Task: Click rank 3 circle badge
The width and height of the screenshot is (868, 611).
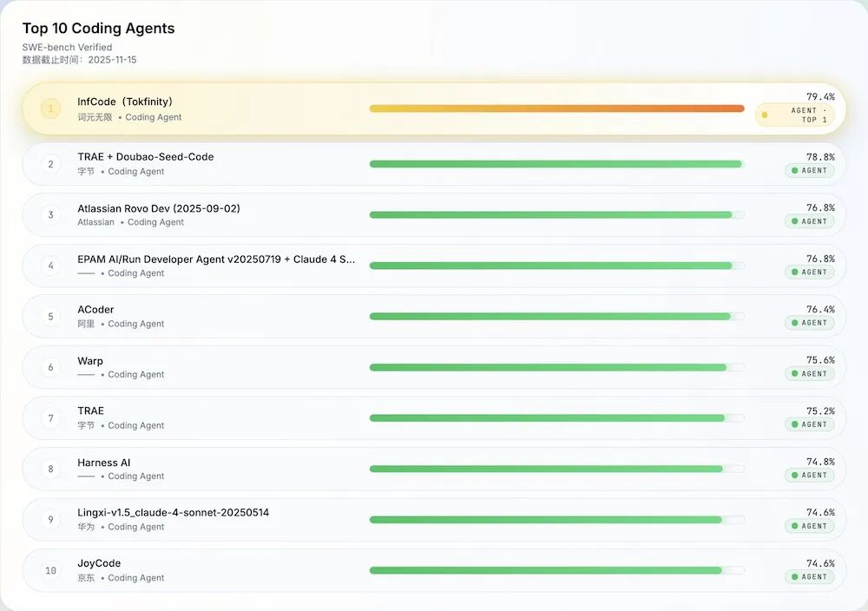Action: [50, 214]
